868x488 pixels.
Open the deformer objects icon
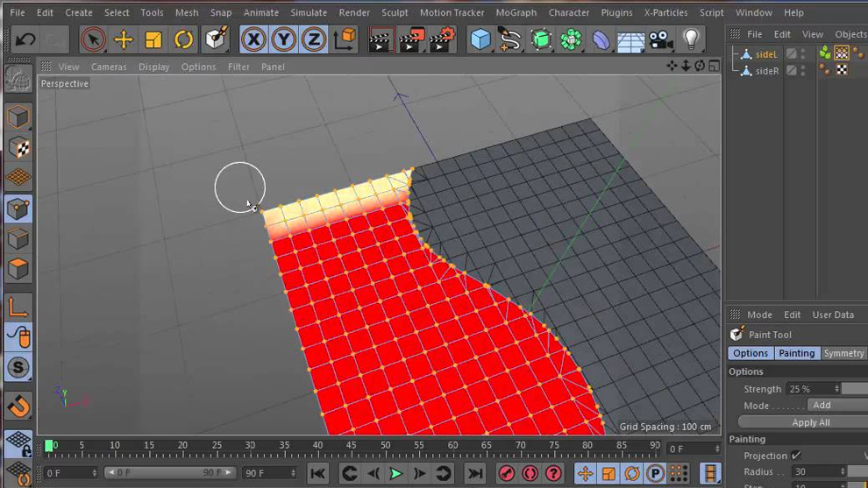click(601, 39)
